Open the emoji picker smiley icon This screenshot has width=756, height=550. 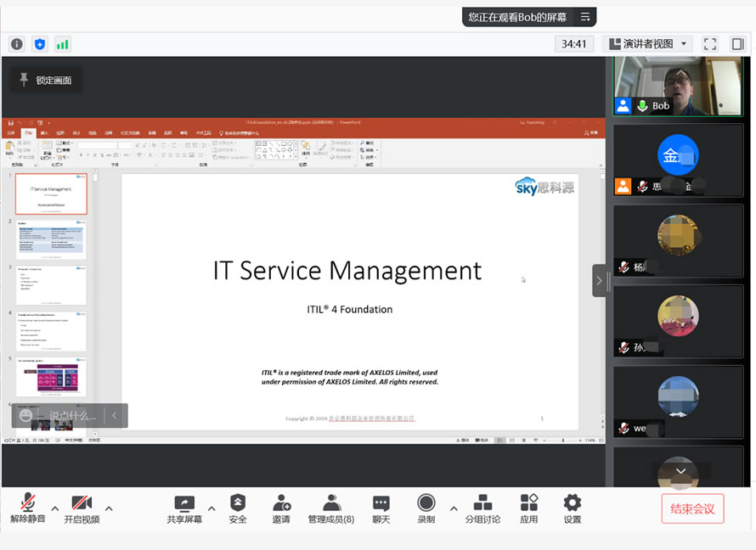pos(25,415)
